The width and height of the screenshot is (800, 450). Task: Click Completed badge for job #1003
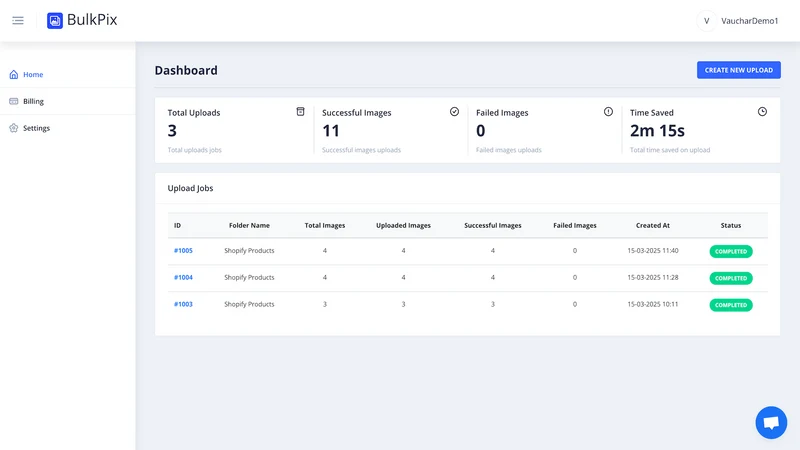point(731,305)
